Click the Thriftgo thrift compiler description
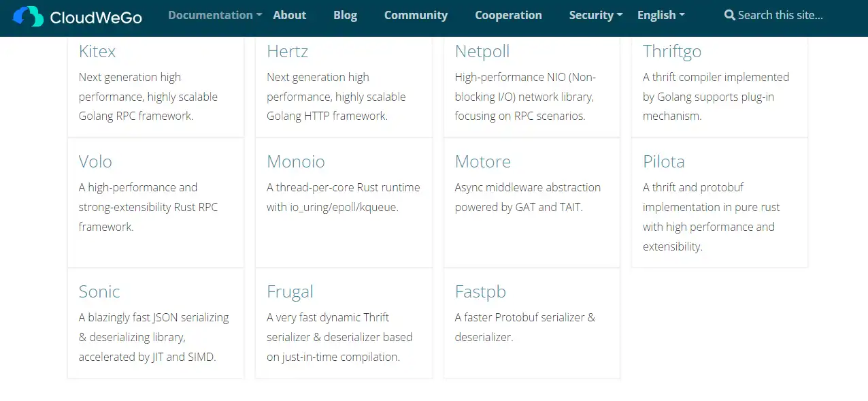This screenshot has width=868, height=401. (716, 97)
